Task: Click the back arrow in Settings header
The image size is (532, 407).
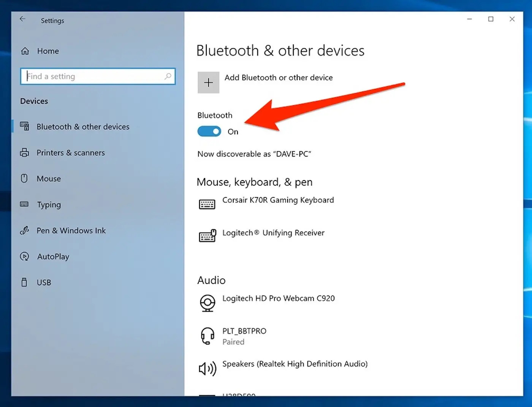Action: pos(22,19)
